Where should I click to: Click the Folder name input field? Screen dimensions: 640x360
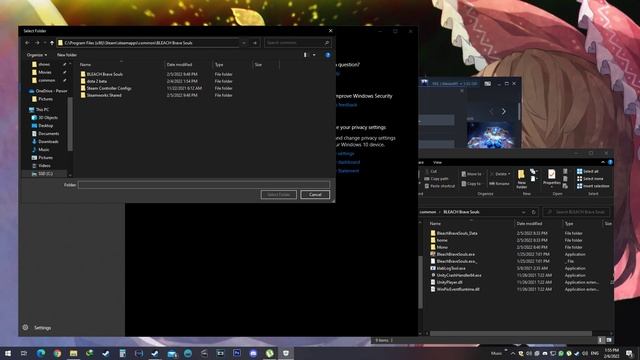point(204,185)
